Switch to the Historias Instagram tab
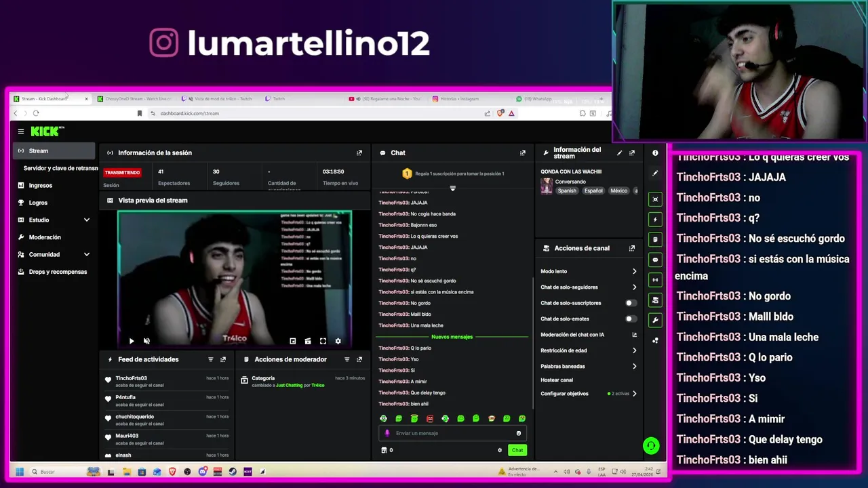This screenshot has height=488, width=868. pos(460,99)
